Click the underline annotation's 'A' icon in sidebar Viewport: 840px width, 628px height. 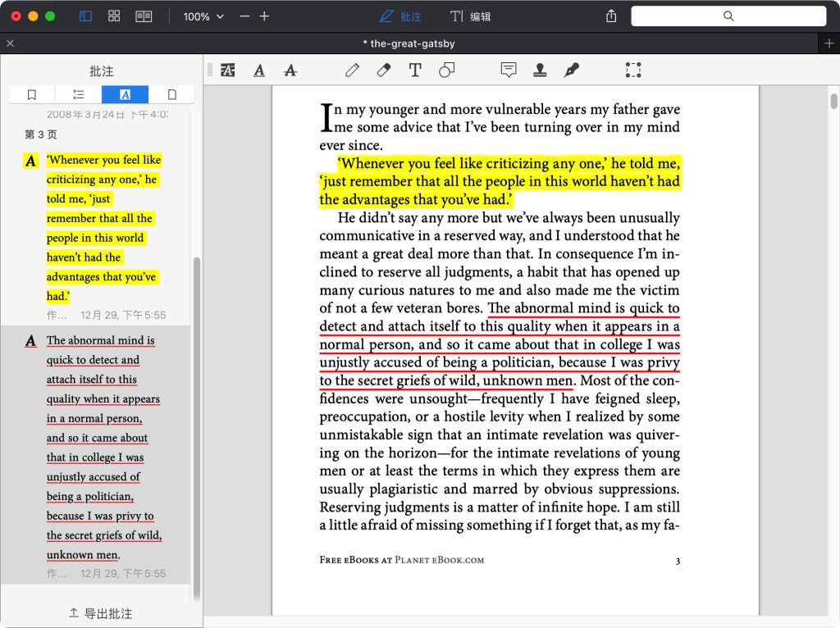31,341
